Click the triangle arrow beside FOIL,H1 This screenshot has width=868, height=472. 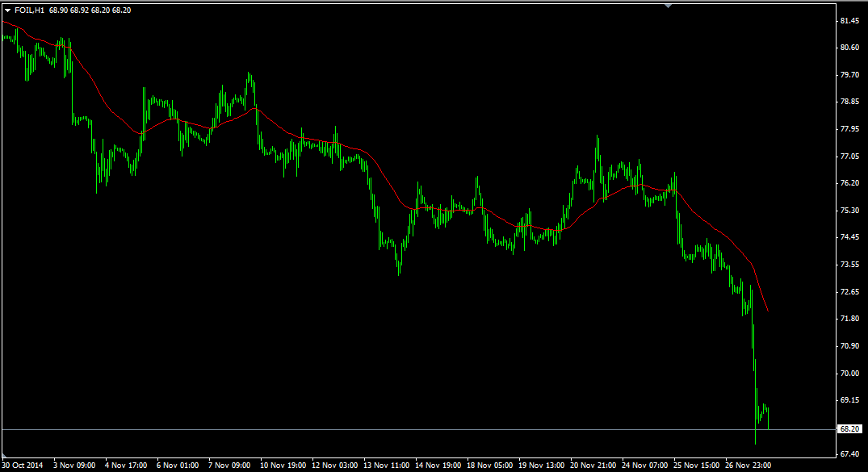tap(8, 10)
